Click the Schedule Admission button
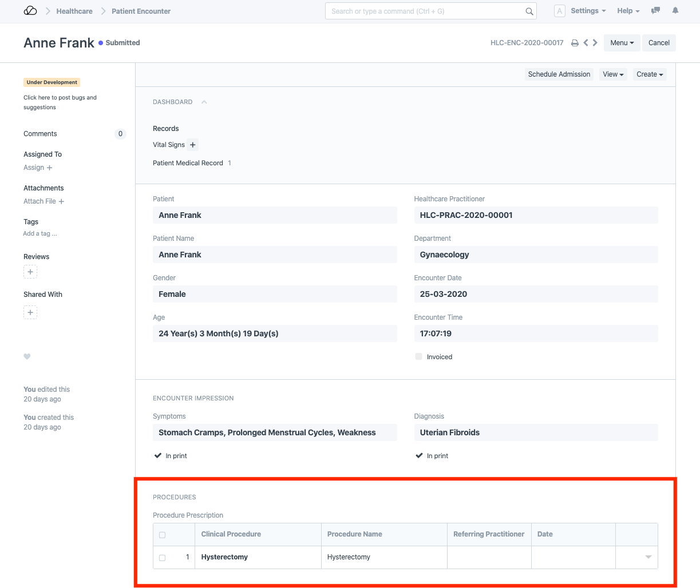The height and width of the screenshot is (588, 700). pos(559,74)
